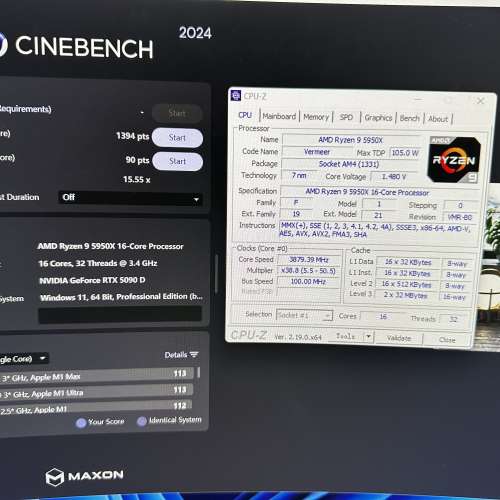Select the Apple M1 Ultra ranking row
The image size is (500, 500).
click(96, 392)
